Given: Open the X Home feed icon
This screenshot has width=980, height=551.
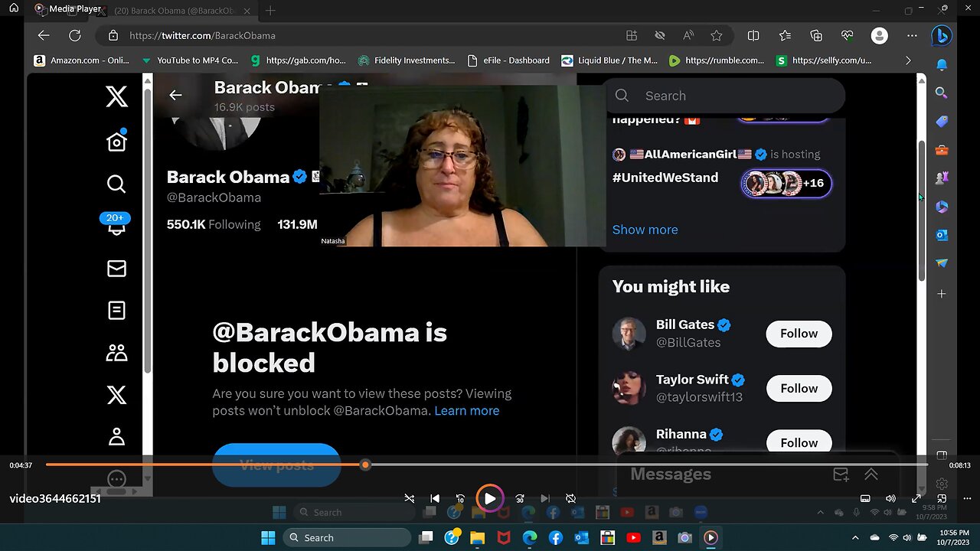Looking at the screenshot, I should (116, 141).
